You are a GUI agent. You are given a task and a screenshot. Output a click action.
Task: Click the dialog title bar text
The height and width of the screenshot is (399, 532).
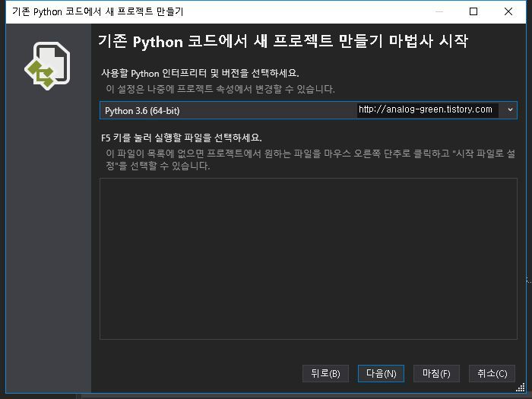pyautogui.click(x=98, y=12)
